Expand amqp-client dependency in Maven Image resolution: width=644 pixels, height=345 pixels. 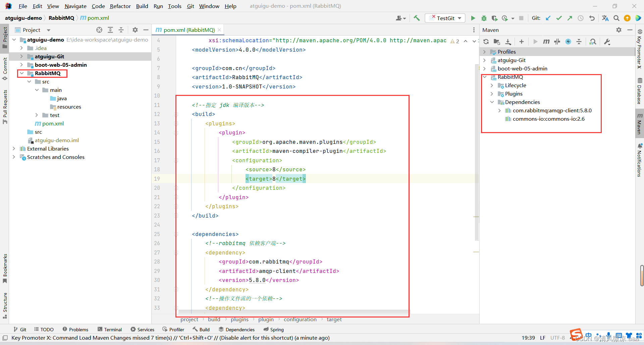[x=499, y=111]
